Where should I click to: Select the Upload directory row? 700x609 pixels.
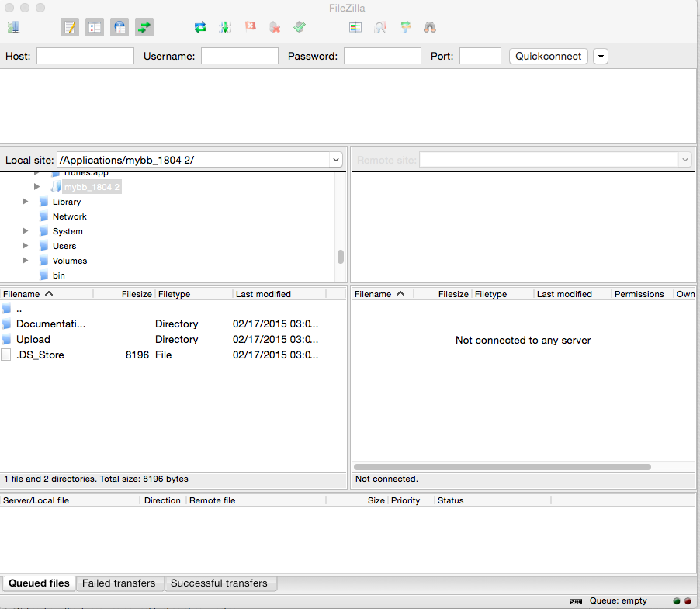click(x=173, y=340)
